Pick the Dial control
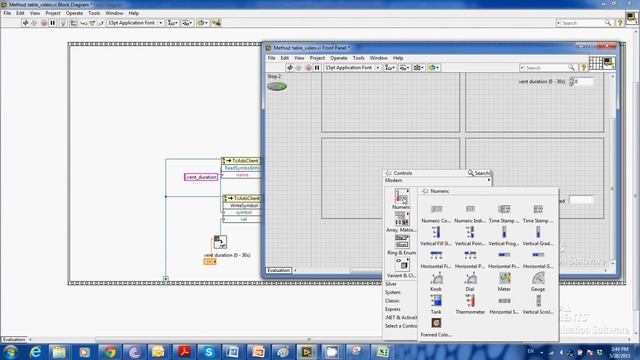Screen dimensions: 640x360 470,282
